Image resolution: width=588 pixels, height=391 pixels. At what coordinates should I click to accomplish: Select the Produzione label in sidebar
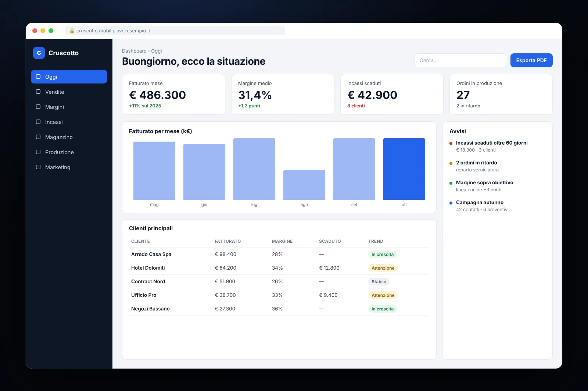(x=60, y=152)
